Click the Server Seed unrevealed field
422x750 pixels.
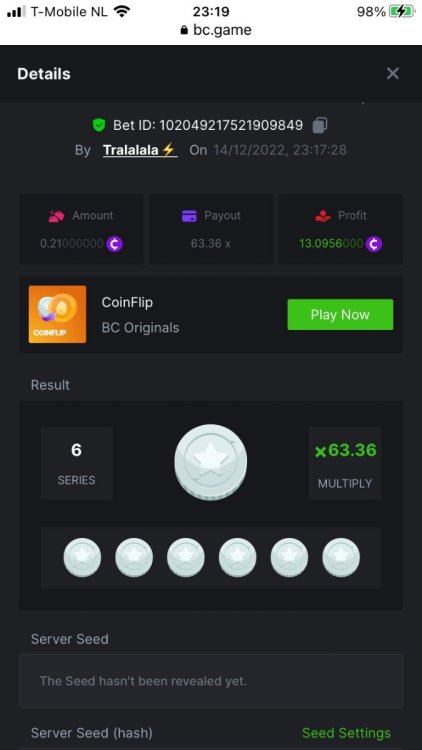click(211, 681)
